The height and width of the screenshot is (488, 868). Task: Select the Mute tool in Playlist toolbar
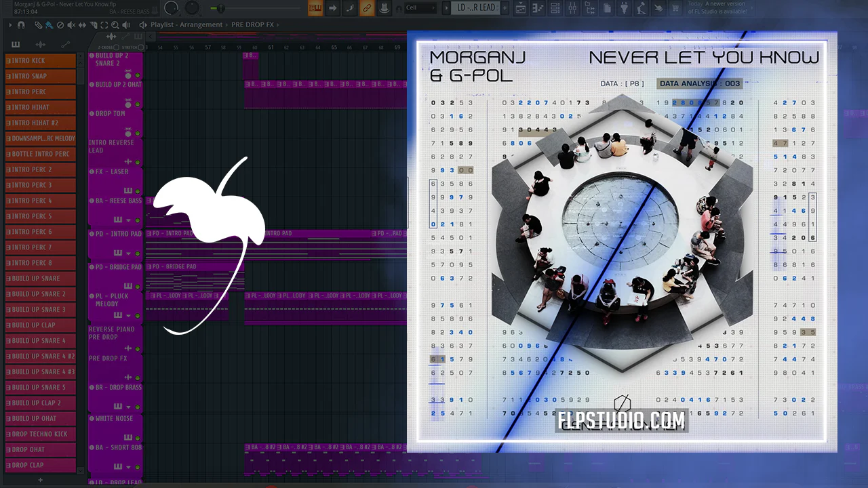(71, 24)
